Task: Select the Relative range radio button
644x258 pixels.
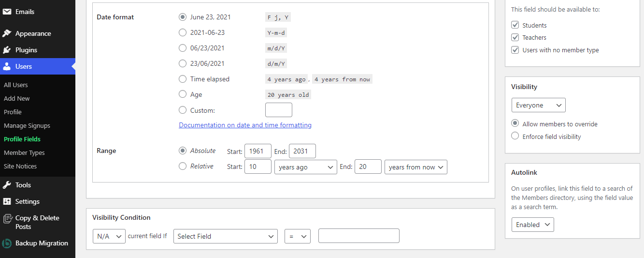Action: pos(183,166)
